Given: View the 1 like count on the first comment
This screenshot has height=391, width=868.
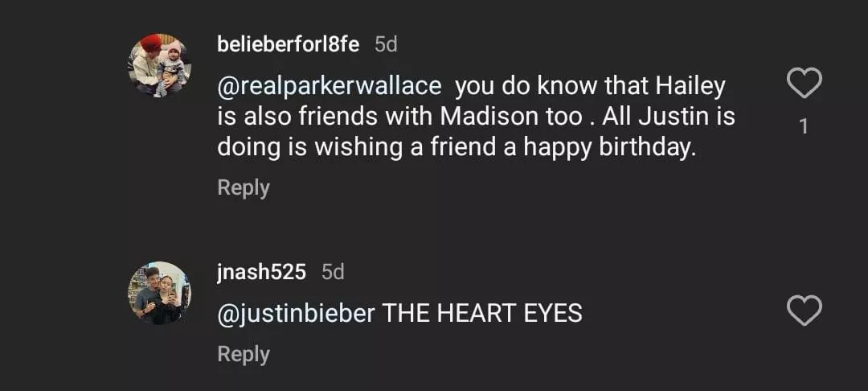Looking at the screenshot, I should click(804, 126).
